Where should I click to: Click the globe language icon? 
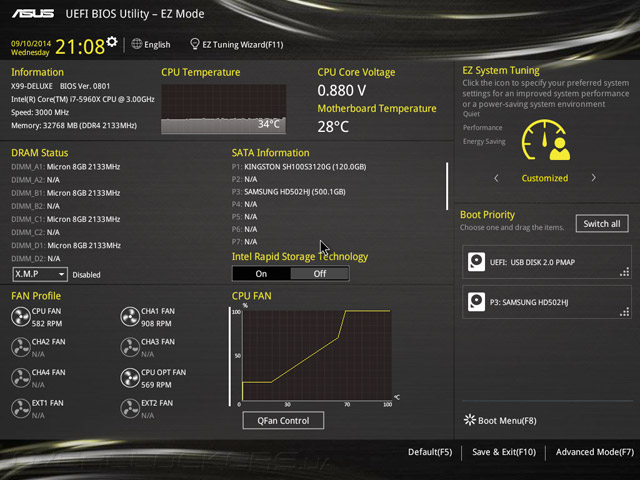click(137, 44)
